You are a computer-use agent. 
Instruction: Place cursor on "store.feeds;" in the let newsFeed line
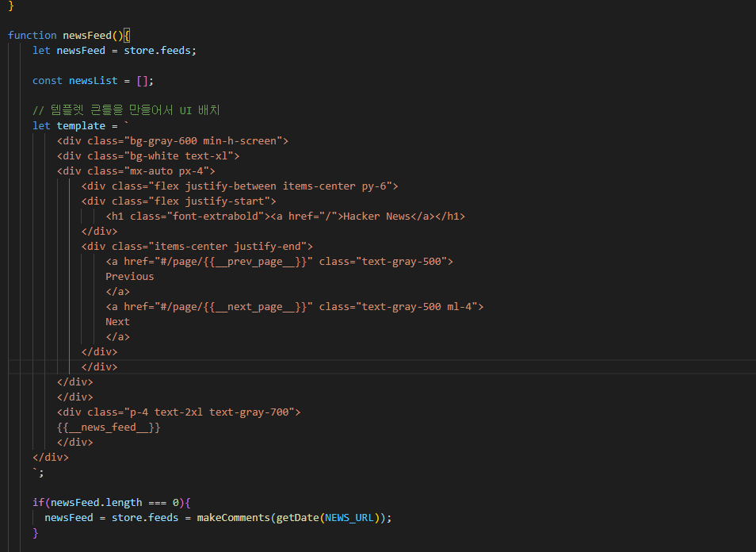[x=160, y=50]
